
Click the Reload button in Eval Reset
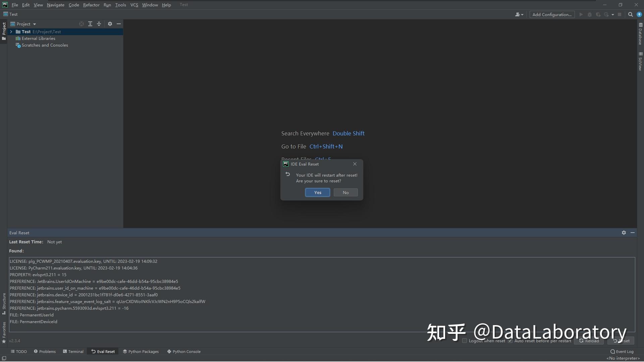pos(589,341)
